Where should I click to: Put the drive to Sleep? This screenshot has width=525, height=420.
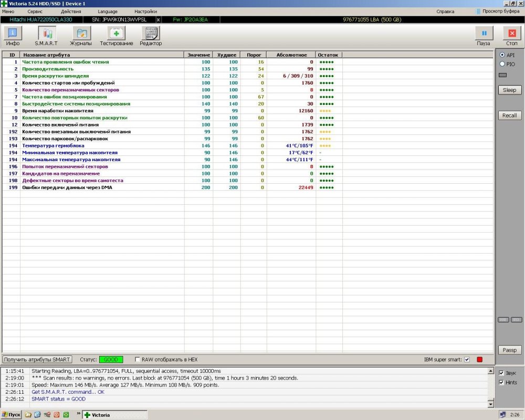tap(509, 90)
